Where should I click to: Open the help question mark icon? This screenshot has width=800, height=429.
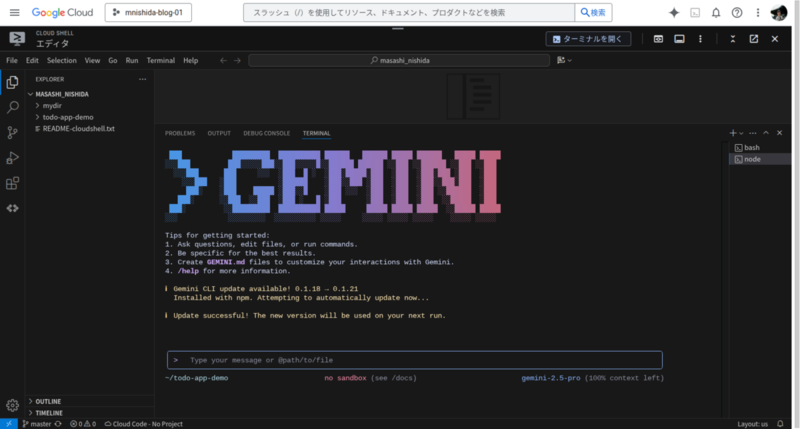(x=737, y=13)
